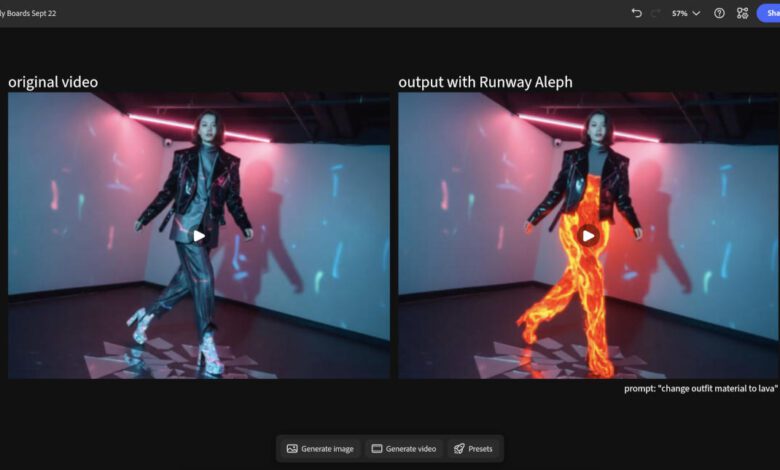Select the lava outfit output thumbnail

click(x=588, y=235)
